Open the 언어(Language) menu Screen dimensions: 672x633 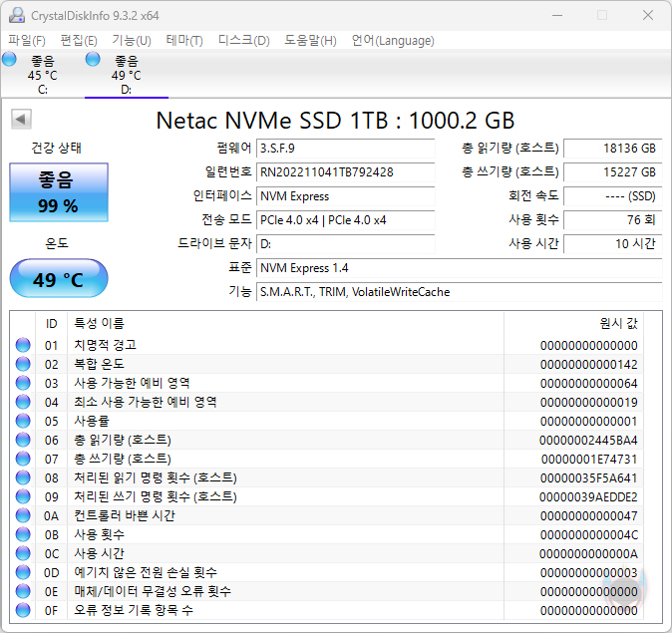(393, 41)
